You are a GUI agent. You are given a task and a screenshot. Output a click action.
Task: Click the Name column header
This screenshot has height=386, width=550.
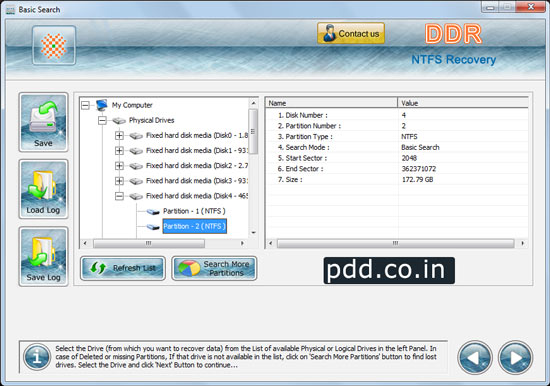(331, 103)
